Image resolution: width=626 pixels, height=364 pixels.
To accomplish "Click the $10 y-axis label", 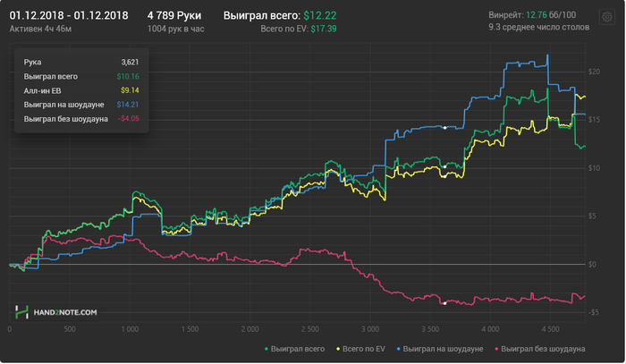I will tap(594, 168).
